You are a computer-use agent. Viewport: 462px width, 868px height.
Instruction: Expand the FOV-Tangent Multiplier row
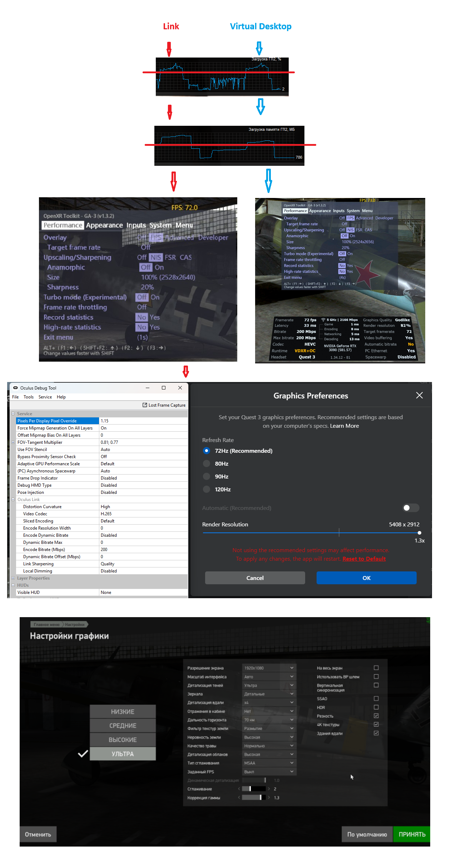pos(13,442)
